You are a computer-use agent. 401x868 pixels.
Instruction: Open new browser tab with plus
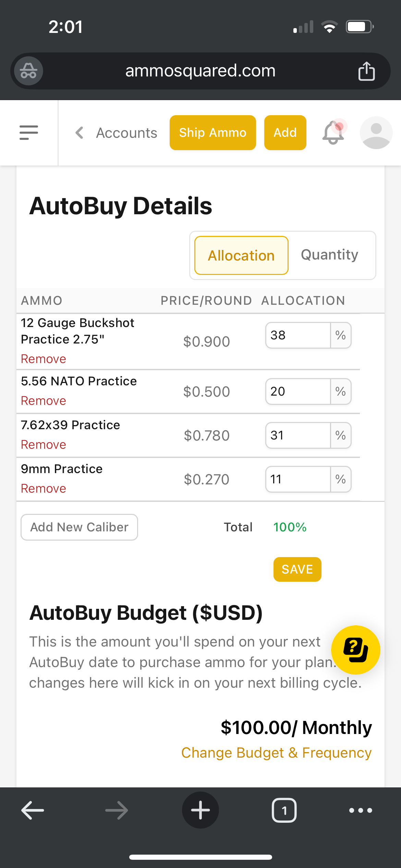coord(200,810)
